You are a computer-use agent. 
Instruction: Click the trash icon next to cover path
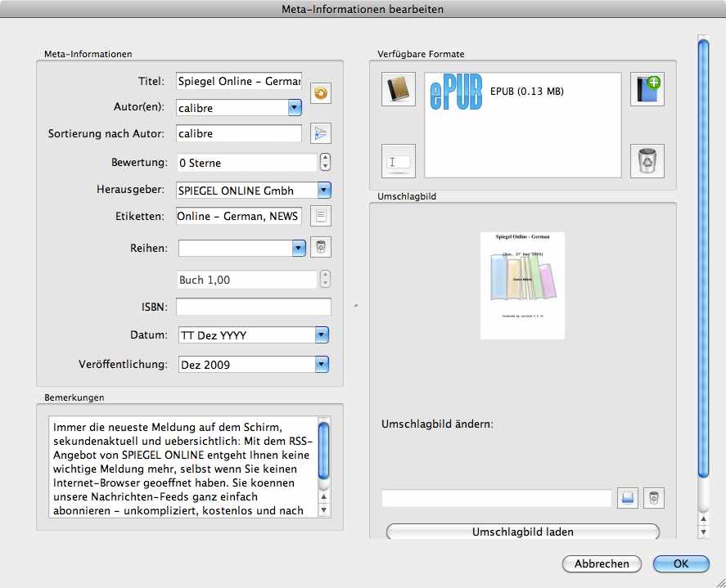pos(653,498)
